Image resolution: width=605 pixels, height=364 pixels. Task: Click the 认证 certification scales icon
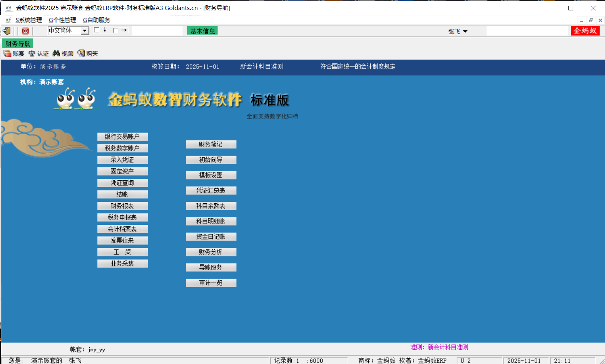(x=32, y=53)
